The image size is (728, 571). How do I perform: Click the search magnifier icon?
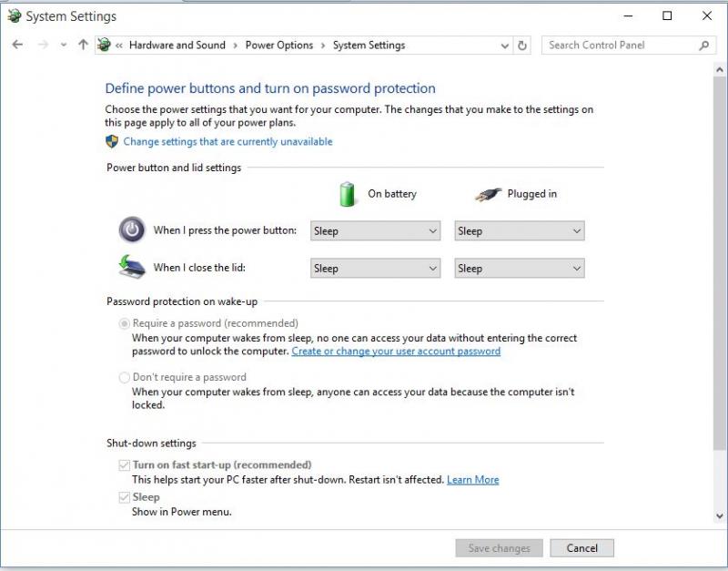click(x=703, y=45)
